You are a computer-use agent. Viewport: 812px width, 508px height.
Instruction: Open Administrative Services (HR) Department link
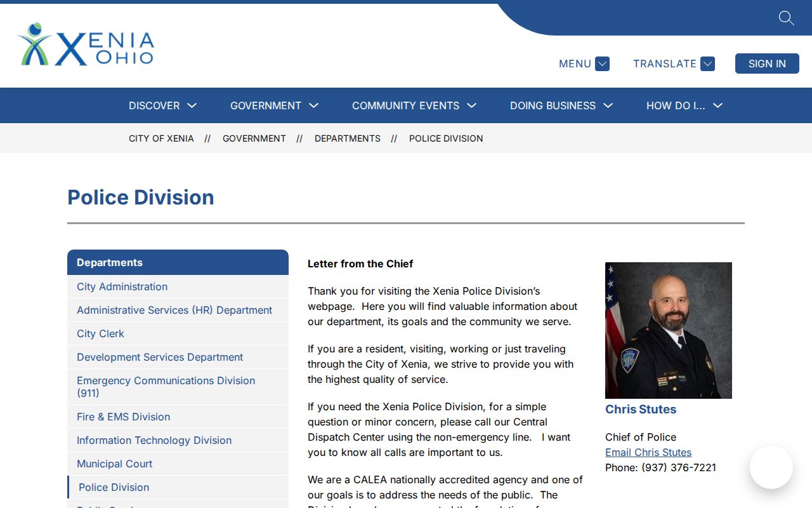tap(178, 311)
